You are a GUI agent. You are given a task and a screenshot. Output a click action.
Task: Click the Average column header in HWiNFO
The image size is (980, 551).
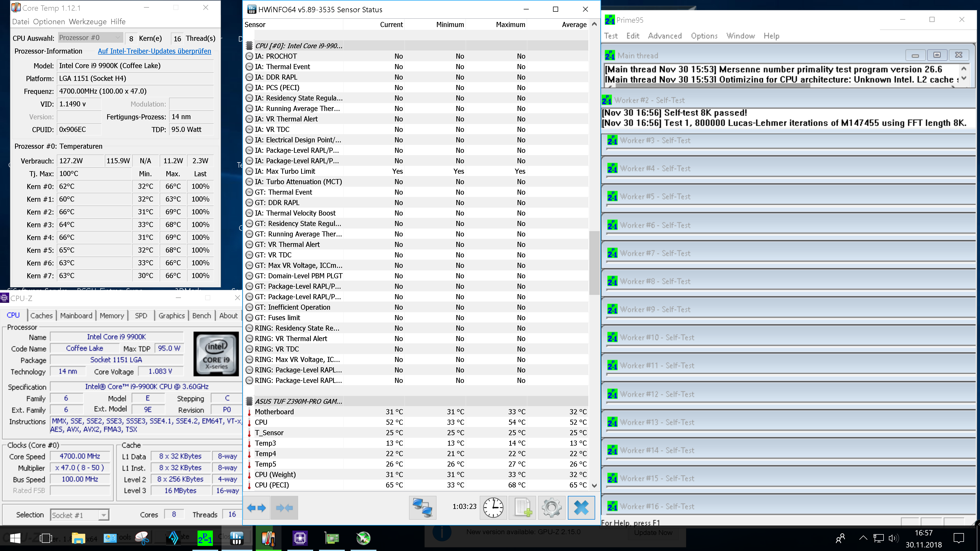(x=574, y=25)
